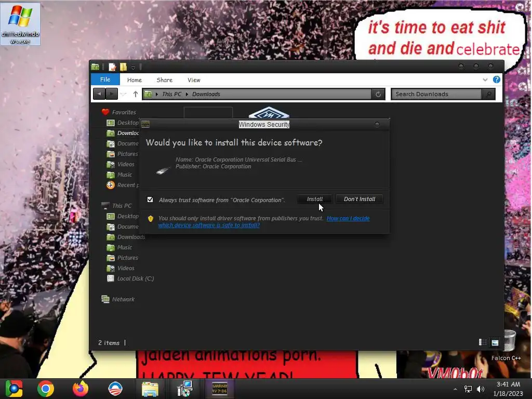Image resolution: width=532 pixels, height=399 pixels.
Task: Open Desktop under Favorites
Action: click(x=128, y=123)
